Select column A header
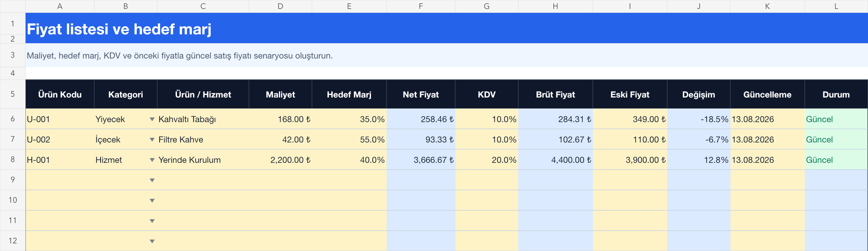The width and height of the screenshot is (868, 251). coord(60,6)
